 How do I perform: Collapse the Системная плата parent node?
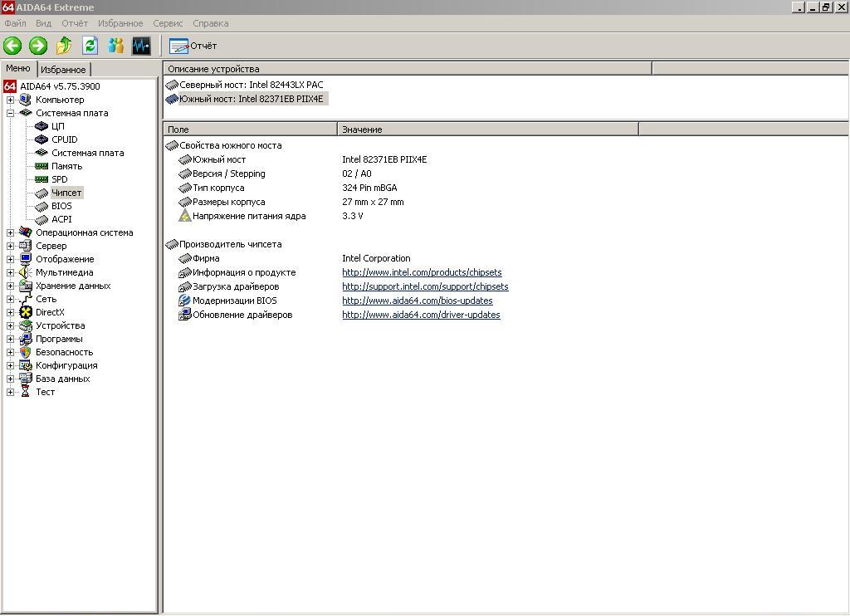(10, 114)
